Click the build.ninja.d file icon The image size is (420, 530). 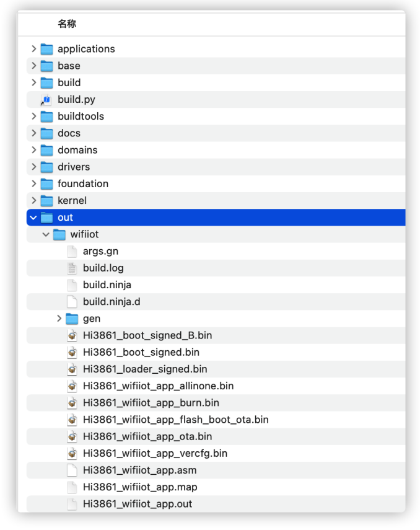point(72,302)
